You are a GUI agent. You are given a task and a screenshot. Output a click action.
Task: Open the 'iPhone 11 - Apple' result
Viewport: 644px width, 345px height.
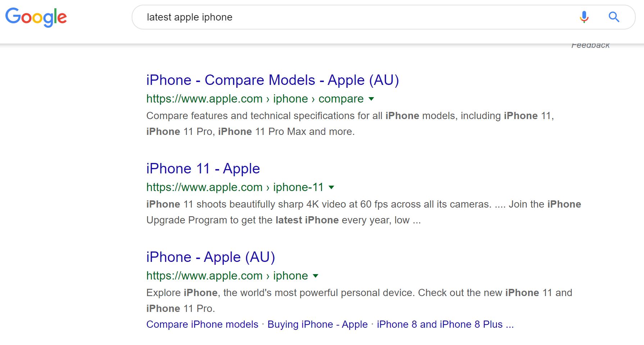tap(203, 169)
